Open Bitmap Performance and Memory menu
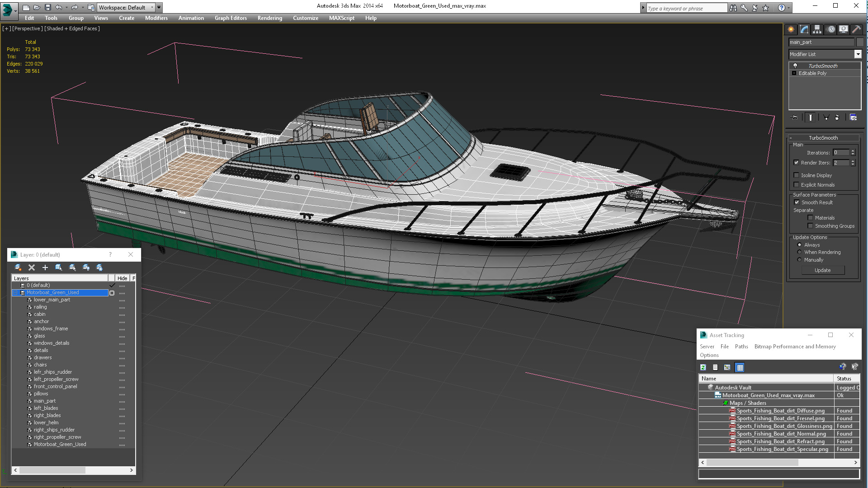 795,347
